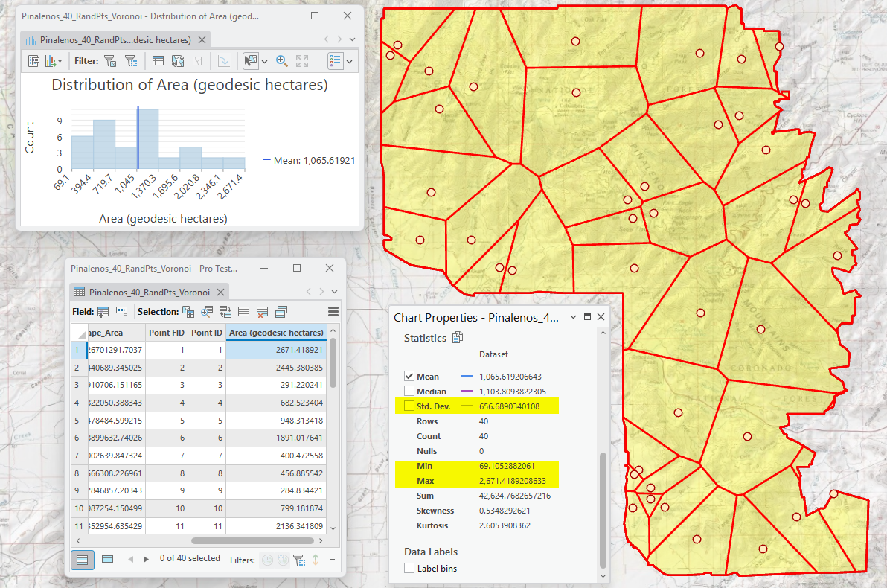The image size is (887, 588).
Task: Click the Mean: 1,065.61921 legend entry
Action: click(310, 161)
